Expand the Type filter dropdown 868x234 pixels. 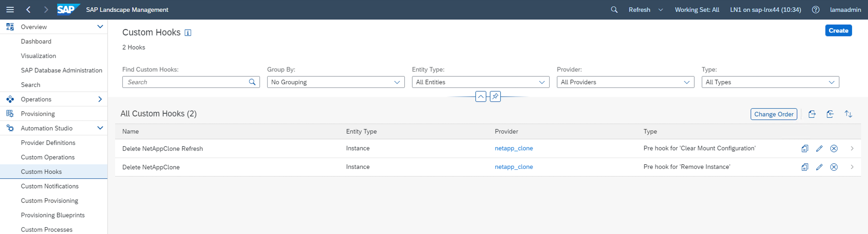[x=770, y=82]
